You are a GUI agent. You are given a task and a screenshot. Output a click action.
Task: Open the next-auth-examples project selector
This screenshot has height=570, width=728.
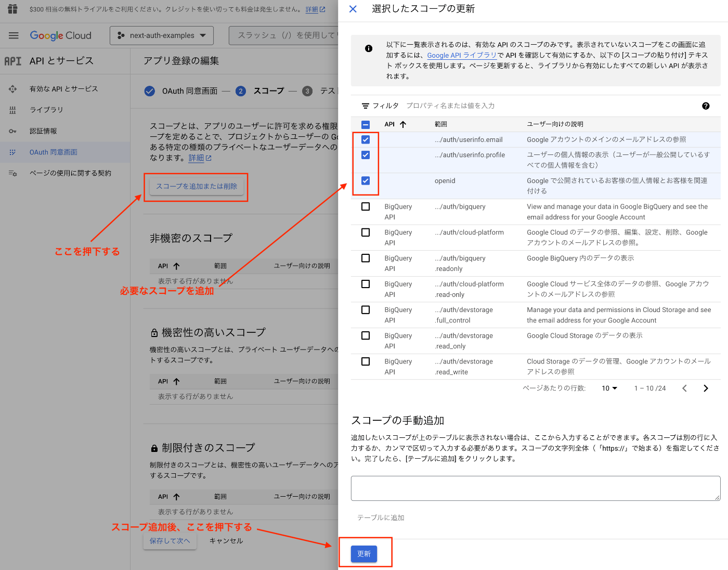coord(162,35)
